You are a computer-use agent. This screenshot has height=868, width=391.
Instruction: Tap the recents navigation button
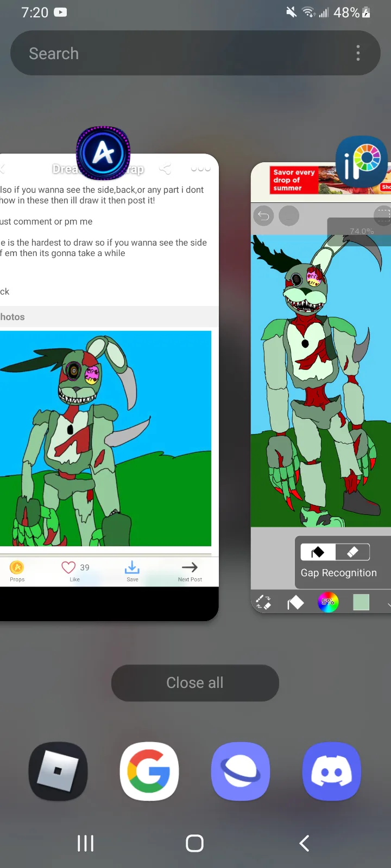coord(85,843)
